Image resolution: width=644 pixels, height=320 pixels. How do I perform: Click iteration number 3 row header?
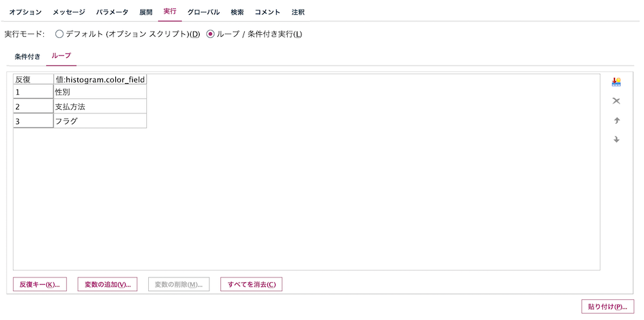33,121
